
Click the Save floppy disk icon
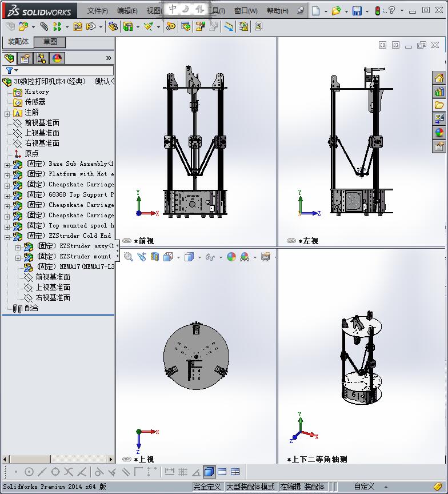(357, 11)
